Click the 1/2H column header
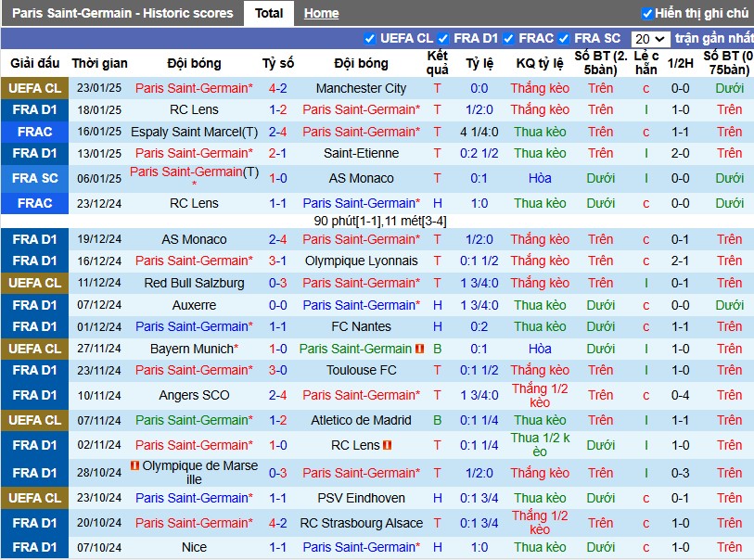 pos(681,63)
